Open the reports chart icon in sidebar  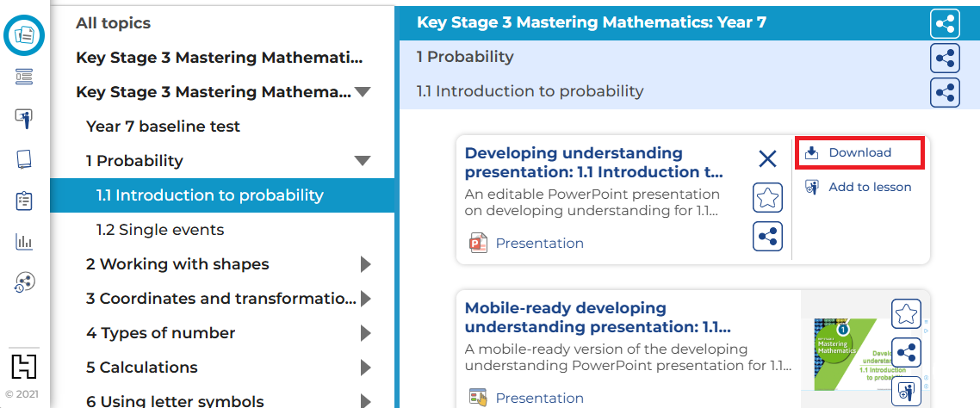point(24,242)
